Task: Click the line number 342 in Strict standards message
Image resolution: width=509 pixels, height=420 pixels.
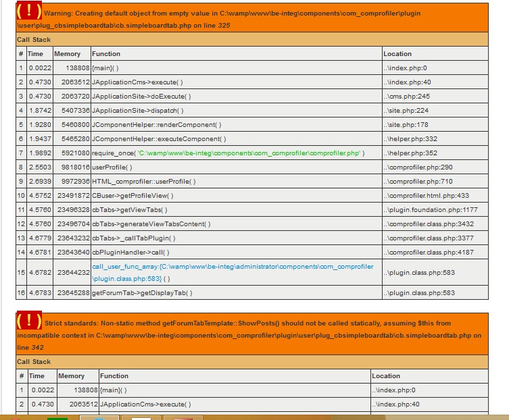Action: click(x=37, y=348)
